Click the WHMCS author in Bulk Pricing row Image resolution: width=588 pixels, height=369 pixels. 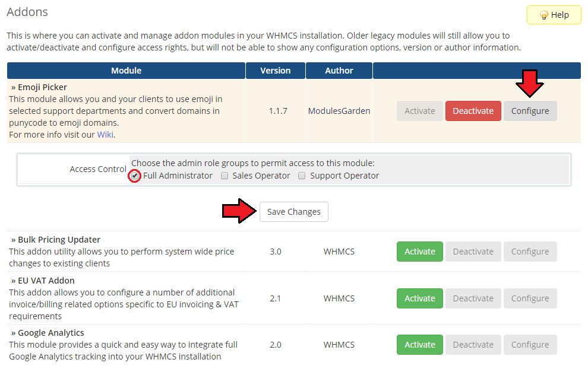pyautogui.click(x=339, y=252)
